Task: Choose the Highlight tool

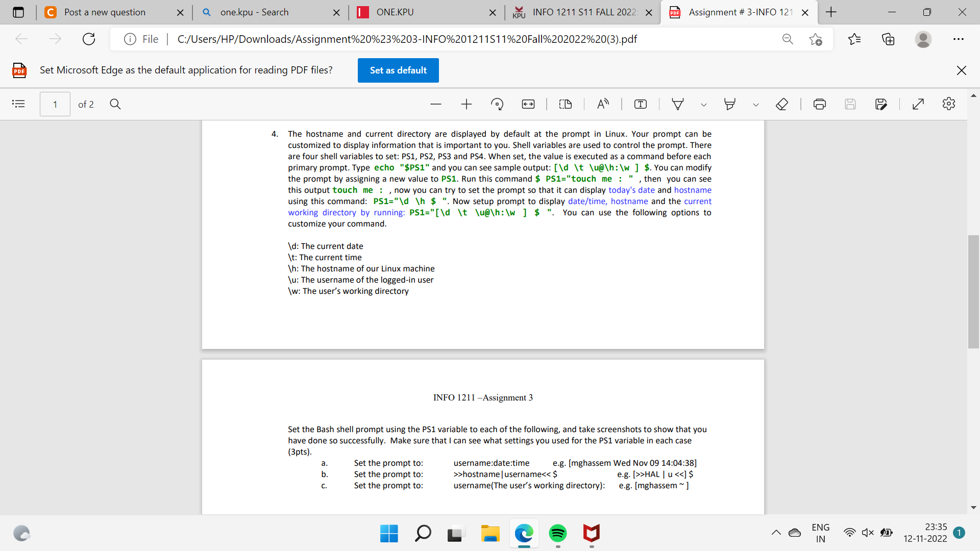Action: pos(729,104)
